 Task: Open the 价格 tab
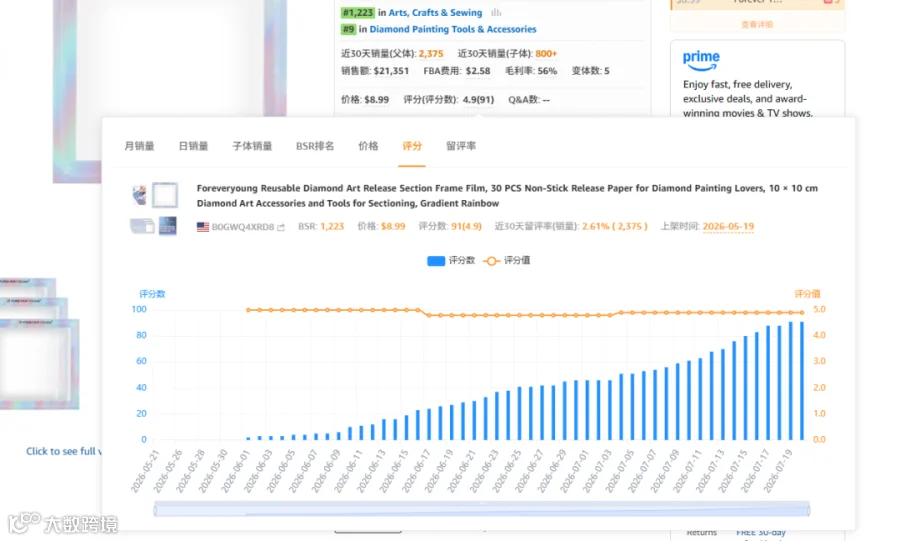(368, 146)
